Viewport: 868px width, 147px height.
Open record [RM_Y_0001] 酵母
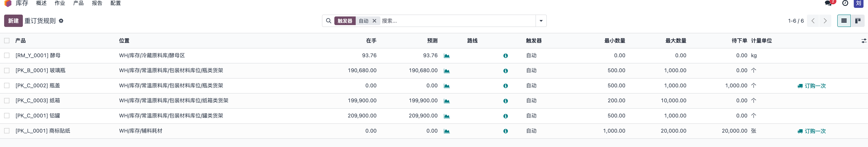pyautogui.click(x=38, y=56)
